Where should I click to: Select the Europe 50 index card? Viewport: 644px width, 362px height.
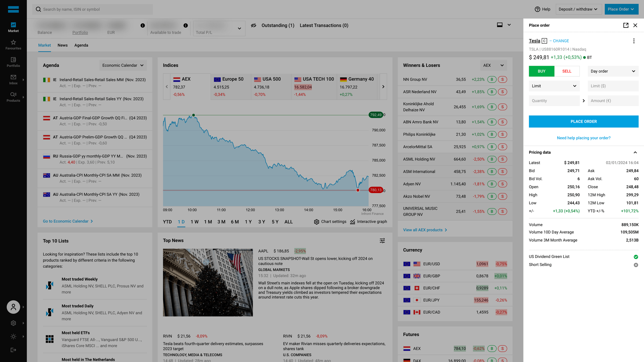pyautogui.click(x=231, y=87)
